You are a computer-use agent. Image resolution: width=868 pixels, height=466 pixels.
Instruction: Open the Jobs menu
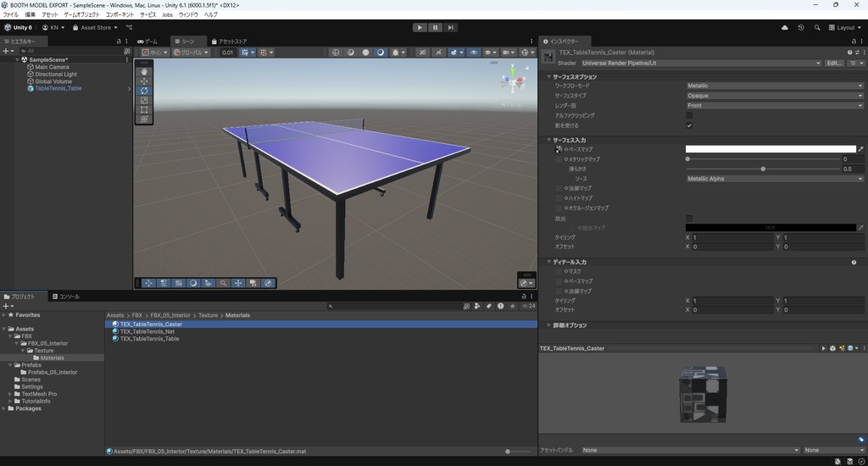pyautogui.click(x=167, y=15)
